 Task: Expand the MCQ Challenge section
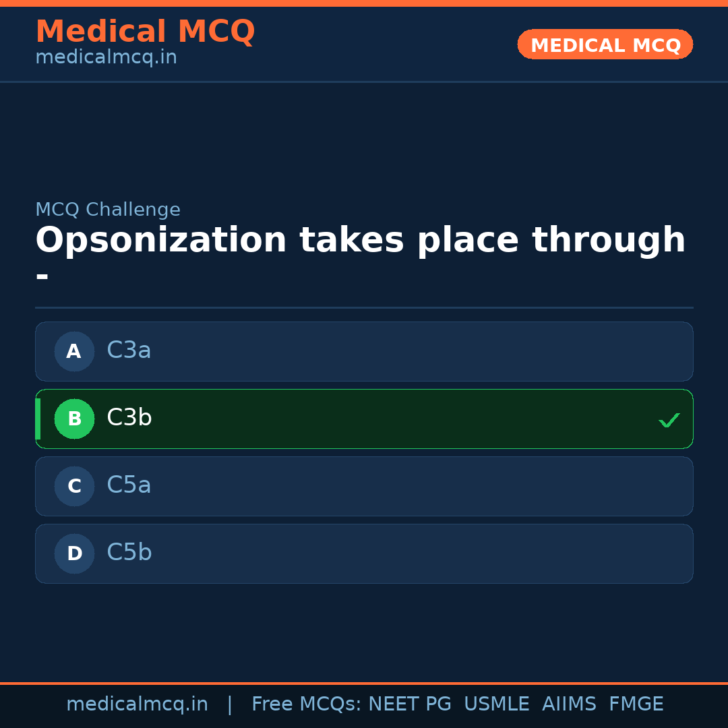[108, 210]
